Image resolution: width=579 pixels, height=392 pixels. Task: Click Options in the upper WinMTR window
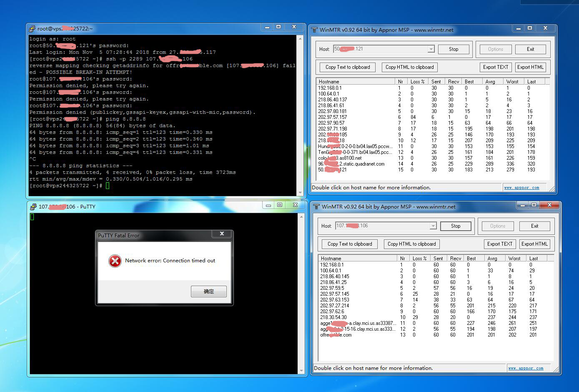(496, 49)
